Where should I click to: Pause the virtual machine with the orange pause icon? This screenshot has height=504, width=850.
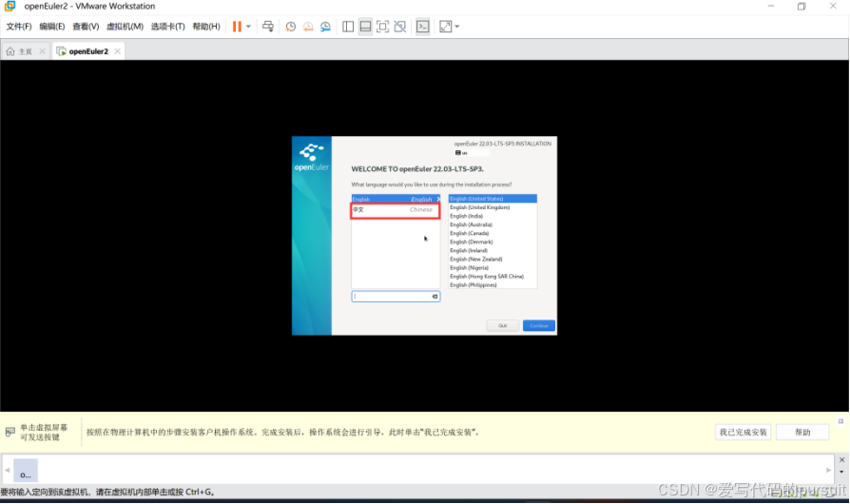click(237, 27)
